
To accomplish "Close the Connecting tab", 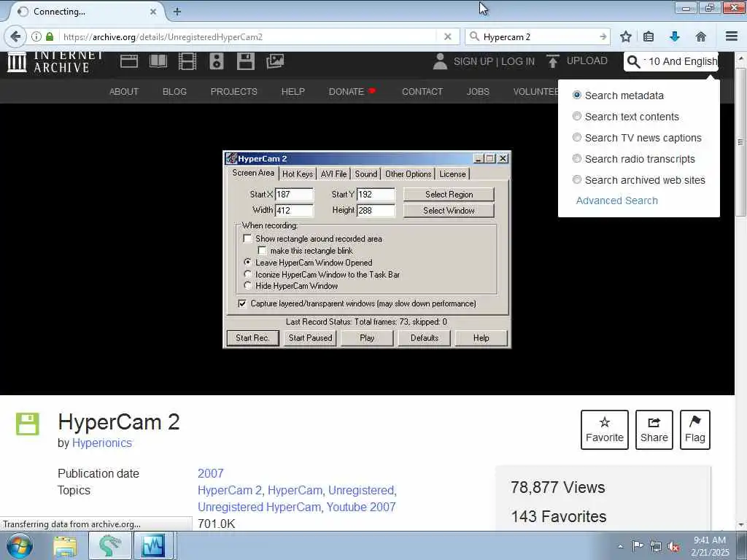I will point(153,12).
